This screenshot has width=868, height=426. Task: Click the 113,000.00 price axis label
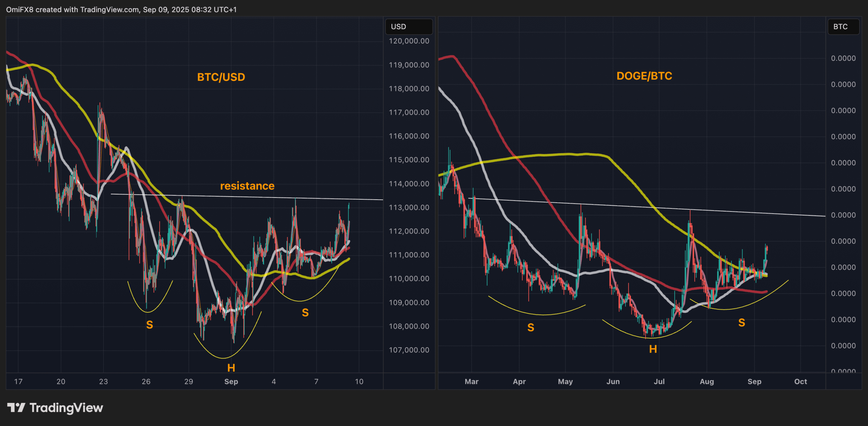(409, 207)
